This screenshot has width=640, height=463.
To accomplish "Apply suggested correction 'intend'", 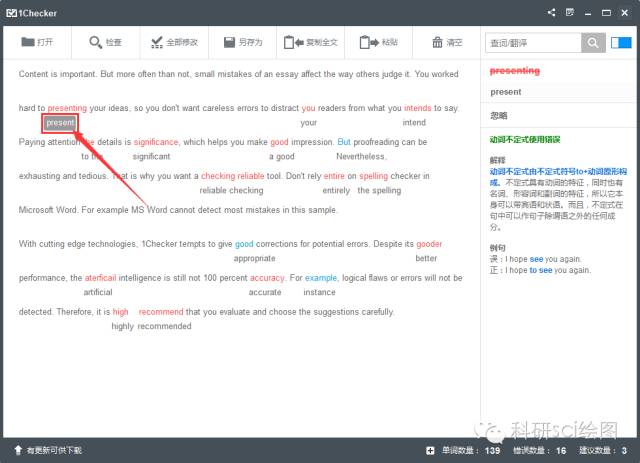I will 414,122.
